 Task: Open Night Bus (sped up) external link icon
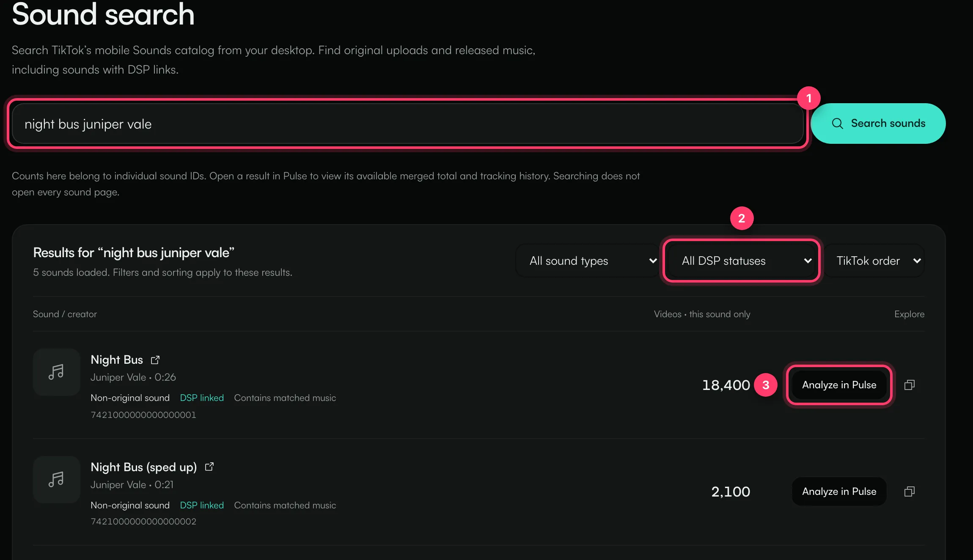coord(209,467)
